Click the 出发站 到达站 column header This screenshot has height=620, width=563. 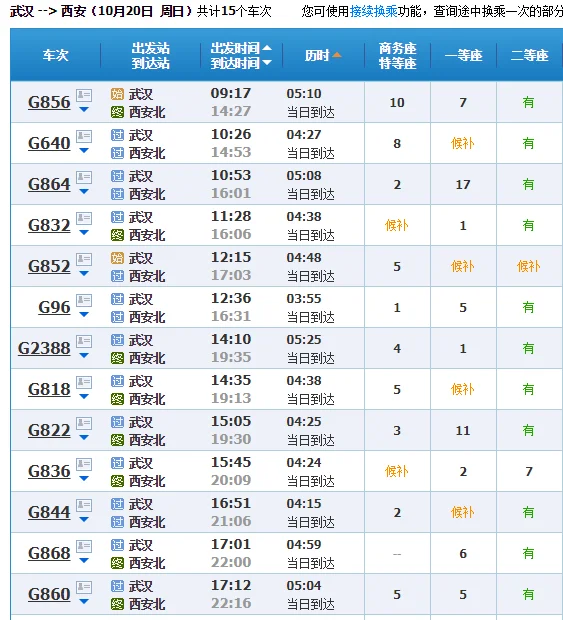[151, 55]
